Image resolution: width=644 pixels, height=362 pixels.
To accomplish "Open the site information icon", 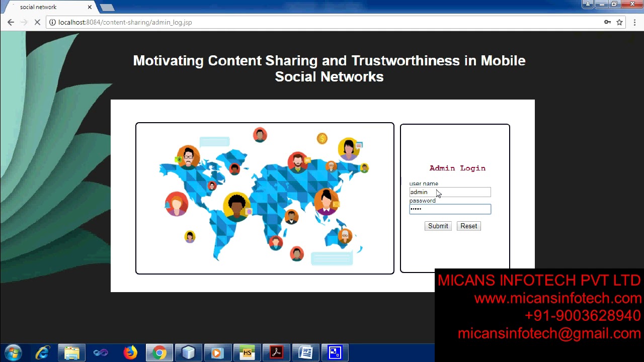I will coord(52,22).
